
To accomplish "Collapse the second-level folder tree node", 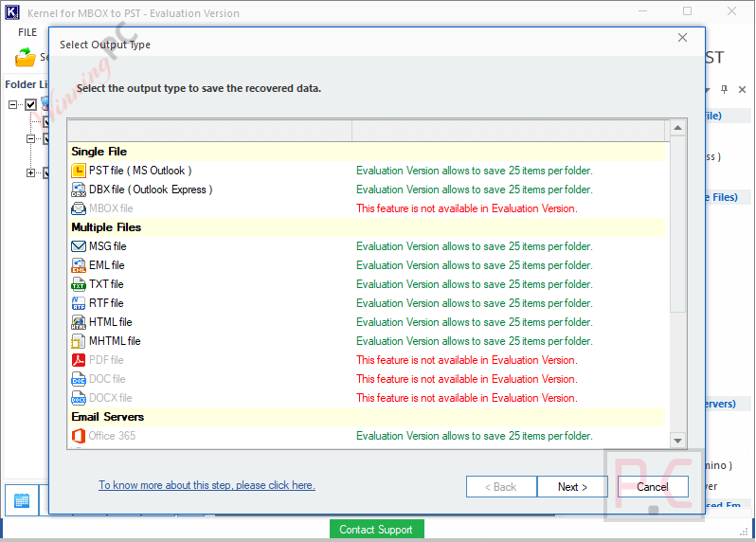I will [31, 139].
